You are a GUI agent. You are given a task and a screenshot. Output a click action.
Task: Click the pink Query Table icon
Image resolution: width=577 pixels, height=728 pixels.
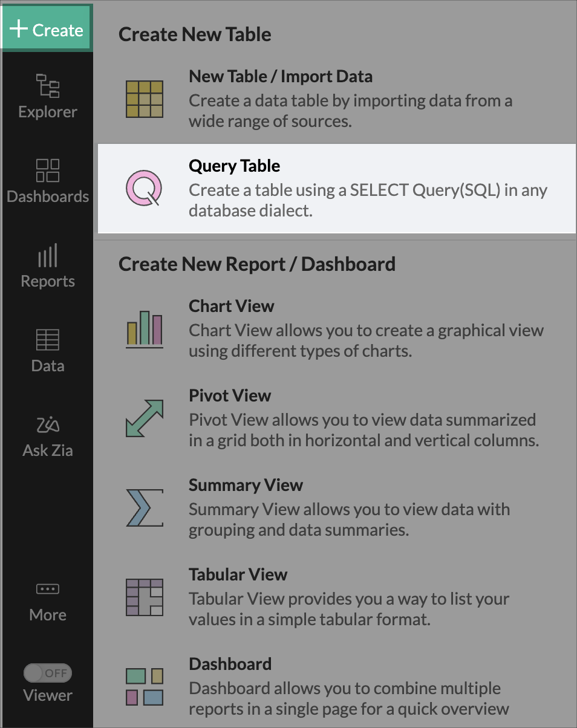(x=144, y=188)
